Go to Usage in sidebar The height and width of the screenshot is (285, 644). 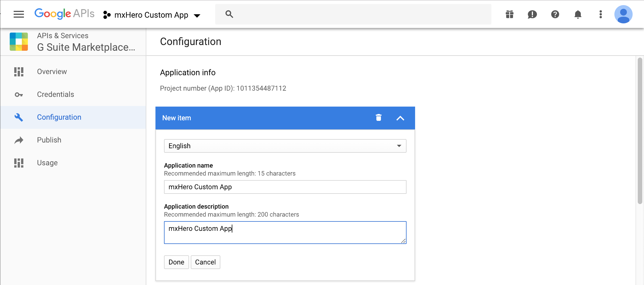[47, 163]
